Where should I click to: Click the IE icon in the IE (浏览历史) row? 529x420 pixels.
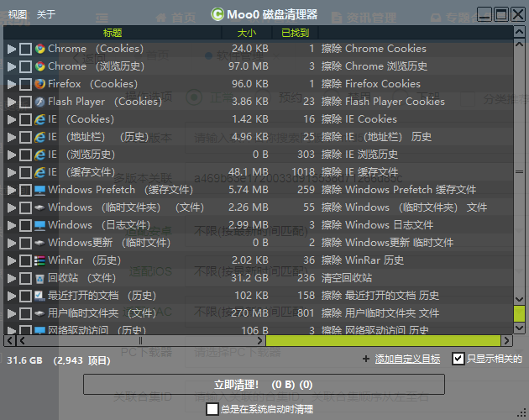39,155
